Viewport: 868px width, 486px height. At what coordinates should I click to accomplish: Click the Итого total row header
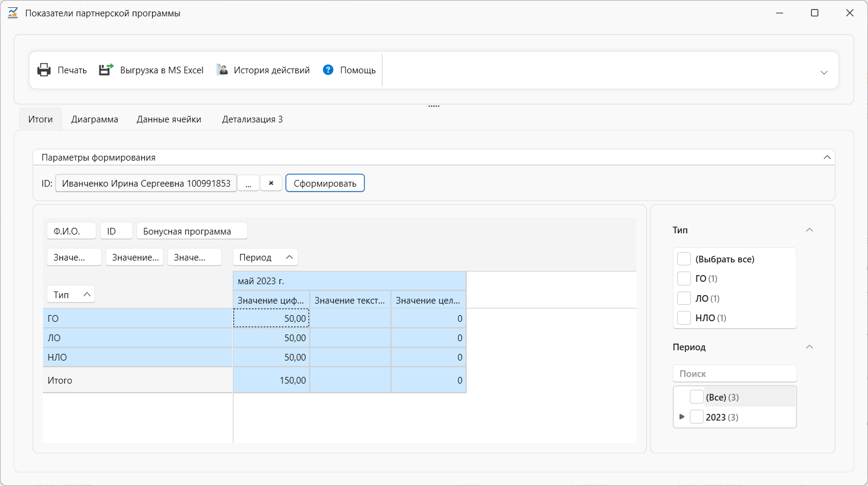138,380
